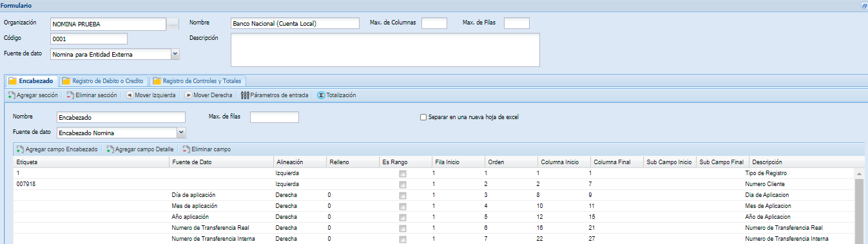
Task: Click the Sub Campo Inicio column header
Action: [x=670, y=162]
